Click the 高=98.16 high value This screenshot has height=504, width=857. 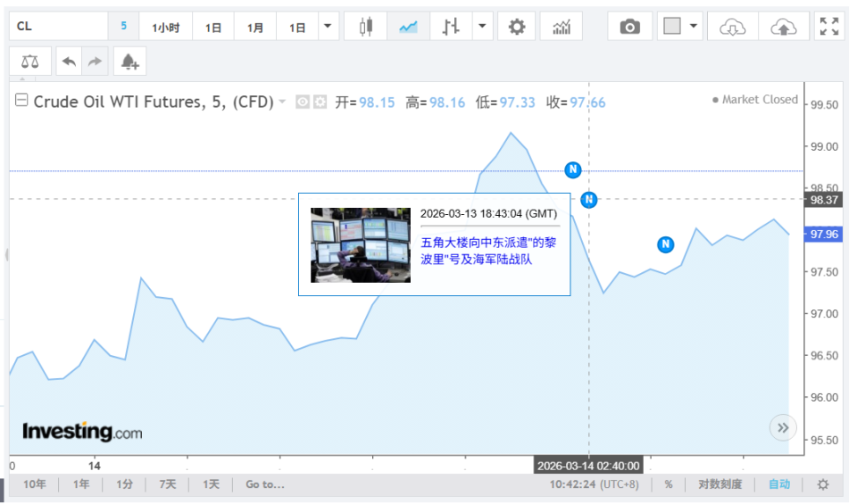coord(435,103)
